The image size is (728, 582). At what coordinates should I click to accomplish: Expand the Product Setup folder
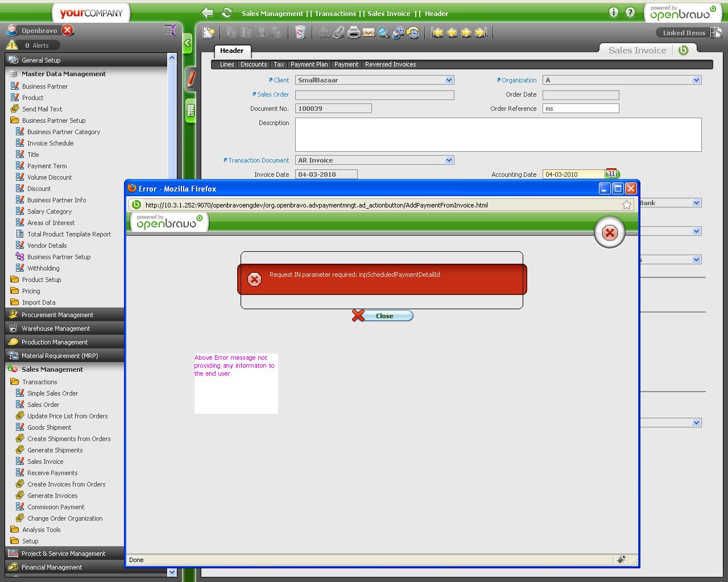(41, 280)
